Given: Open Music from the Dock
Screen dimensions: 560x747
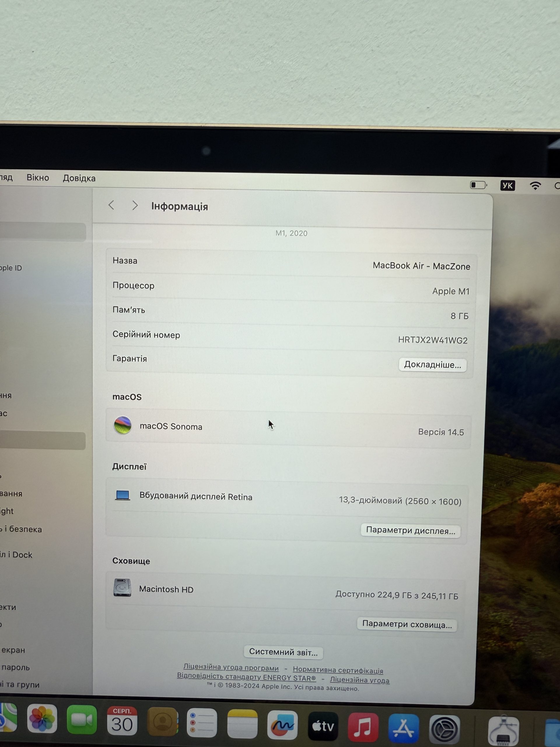Looking at the screenshot, I should coord(363,727).
